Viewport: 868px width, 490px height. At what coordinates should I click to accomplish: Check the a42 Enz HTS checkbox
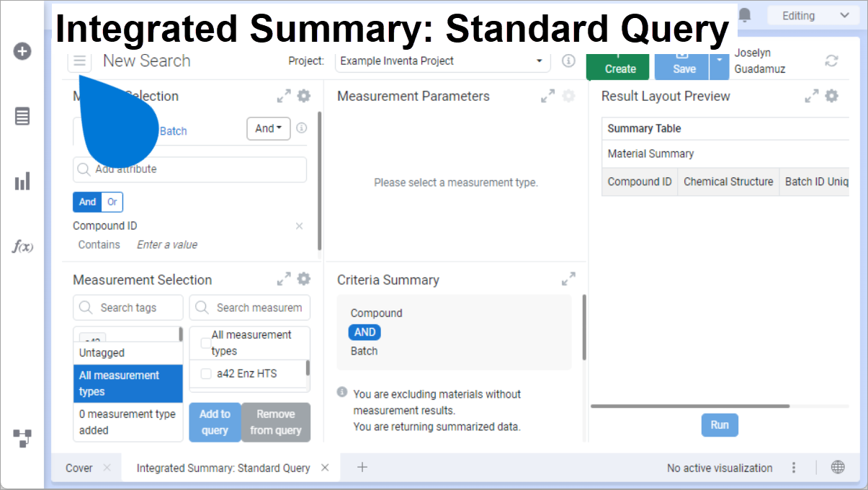point(206,373)
